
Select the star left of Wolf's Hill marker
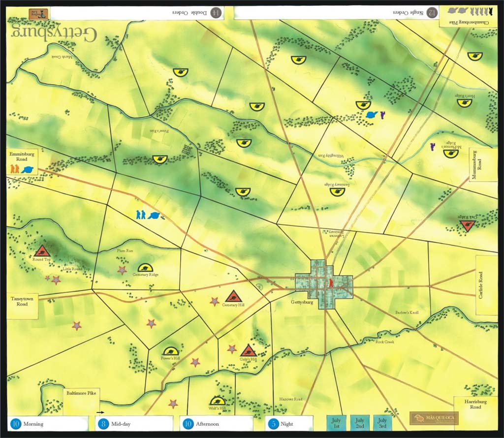pyautogui.click(x=173, y=403)
